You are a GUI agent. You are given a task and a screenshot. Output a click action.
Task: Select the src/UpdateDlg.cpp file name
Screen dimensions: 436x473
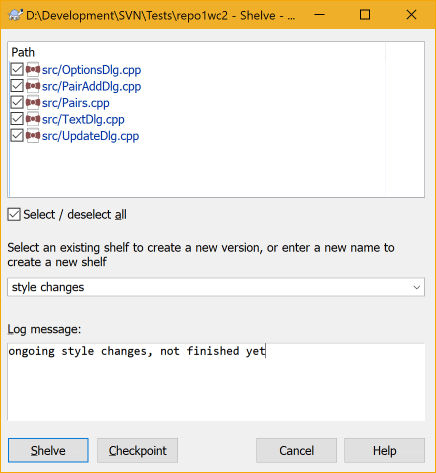pos(90,136)
